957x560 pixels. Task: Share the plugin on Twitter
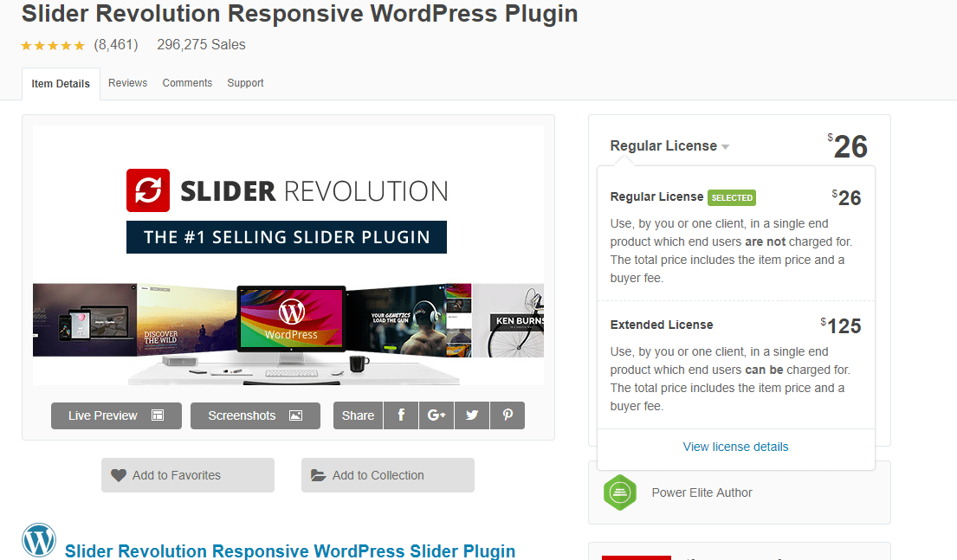point(472,415)
